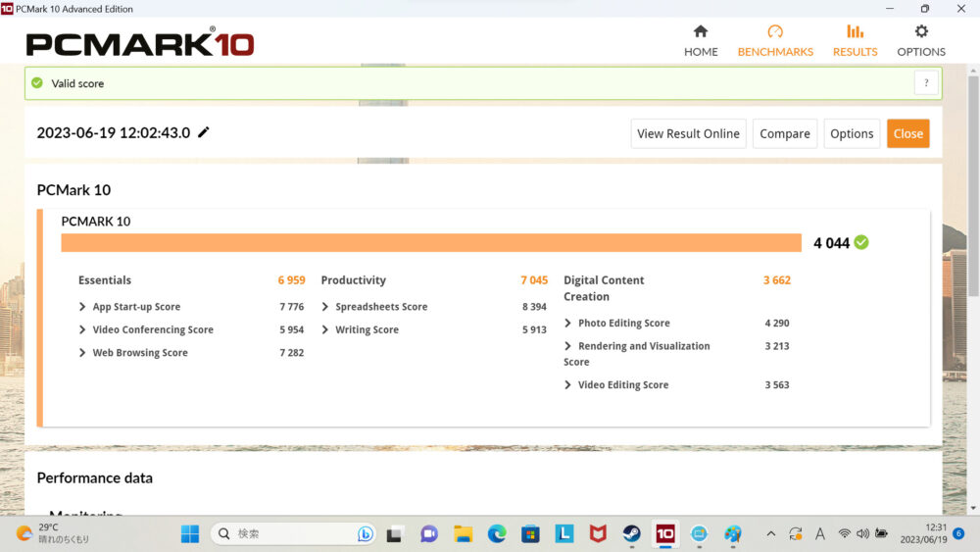Image resolution: width=980 pixels, height=552 pixels.
Task: Expand App Start-up Score details
Action: click(82, 307)
